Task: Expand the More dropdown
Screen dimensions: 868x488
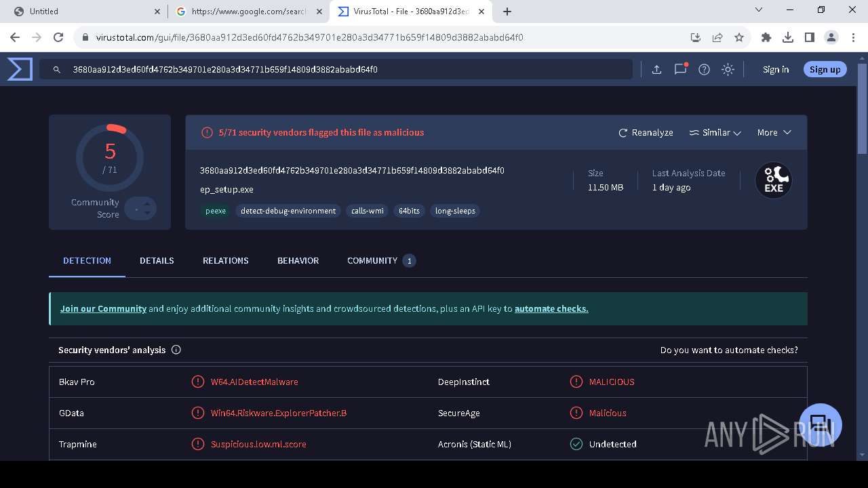Action: click(774, 132)
